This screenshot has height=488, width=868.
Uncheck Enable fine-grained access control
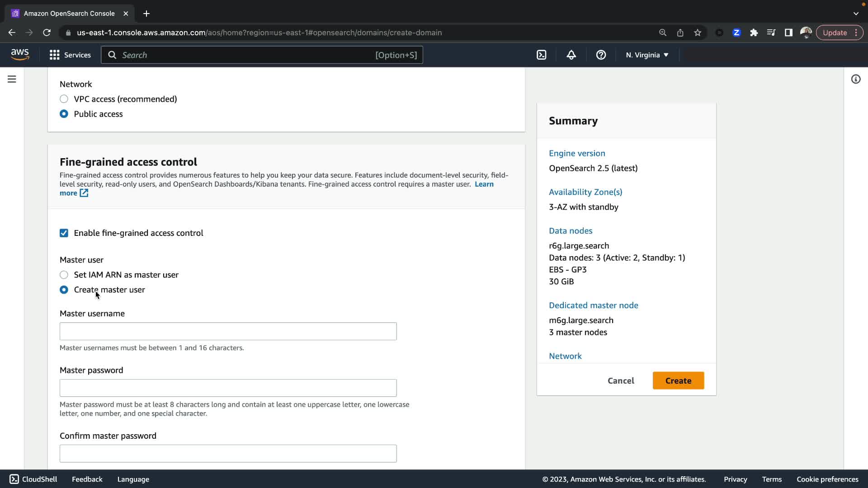click(64, 233)
